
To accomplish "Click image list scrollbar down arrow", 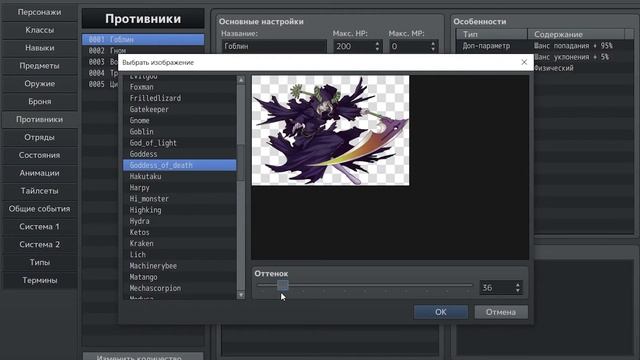I will tap(241, 295).
